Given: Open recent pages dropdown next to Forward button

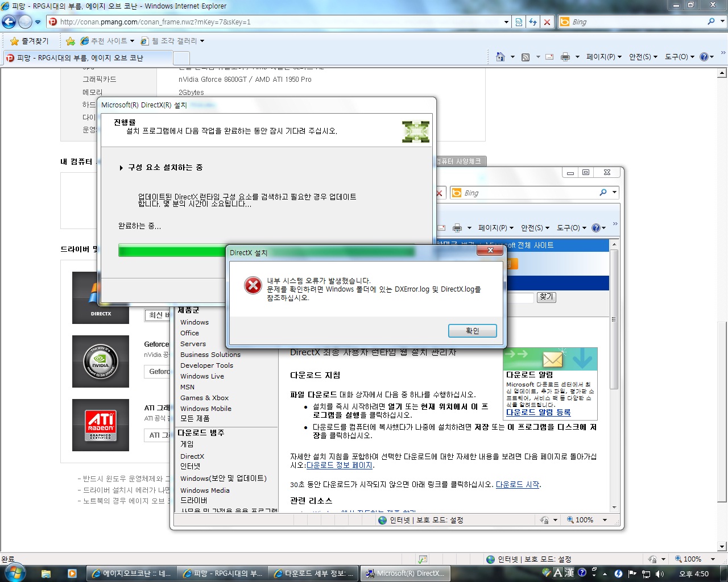Looking at the screenshot, I should pos(38,22).
